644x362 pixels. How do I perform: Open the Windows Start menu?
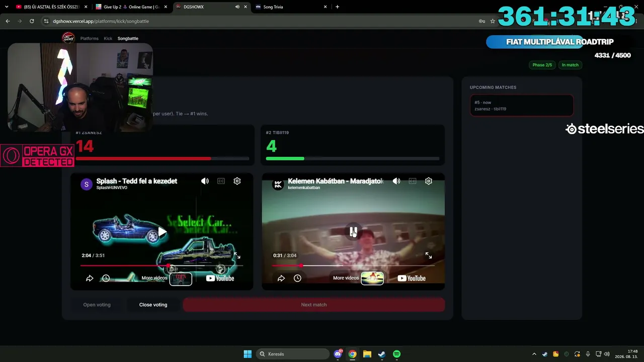click(x=248, y=354)
